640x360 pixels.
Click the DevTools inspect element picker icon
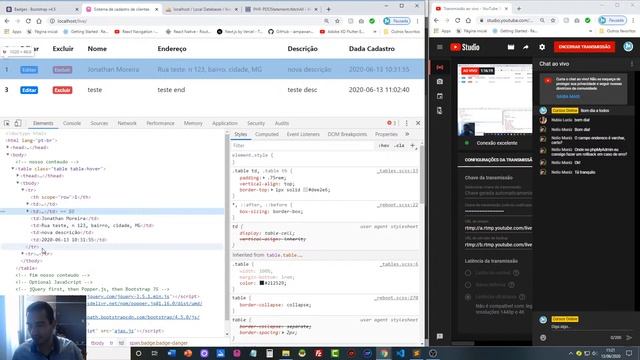click(7, 123)
